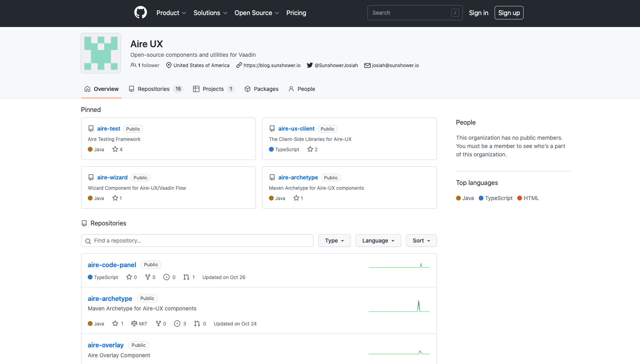Switch to the Repositories tab
This screenshot has height=364, width=640.
[156, 89]
